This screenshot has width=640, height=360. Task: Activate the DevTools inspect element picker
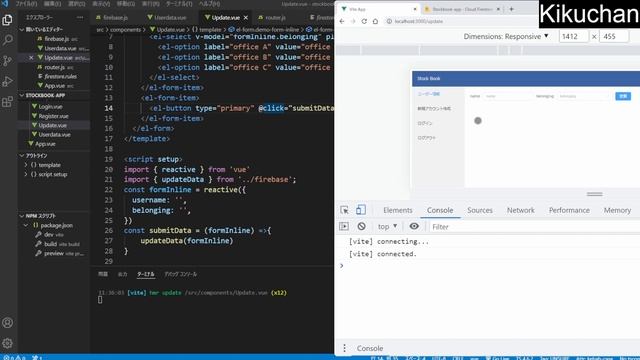pyautogui.click(x=344, y=210)
